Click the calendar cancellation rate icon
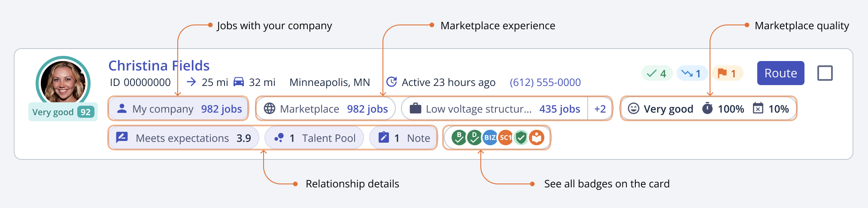The image size is (868, 208). [758, 109]
